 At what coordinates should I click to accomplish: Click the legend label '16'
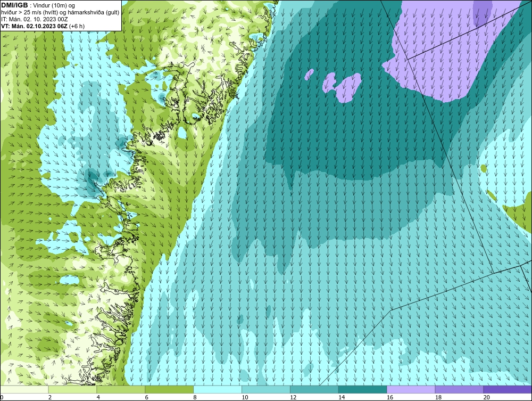point(389,397)
